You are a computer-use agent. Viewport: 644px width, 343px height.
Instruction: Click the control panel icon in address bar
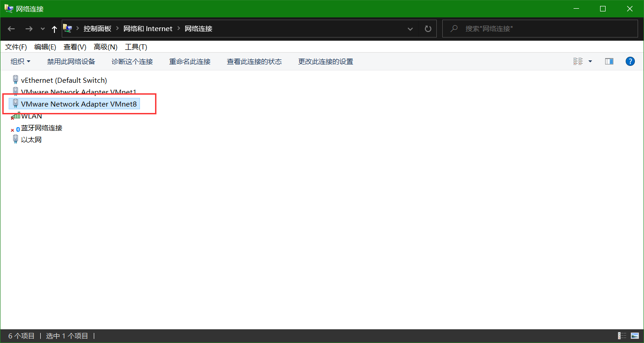67,28
